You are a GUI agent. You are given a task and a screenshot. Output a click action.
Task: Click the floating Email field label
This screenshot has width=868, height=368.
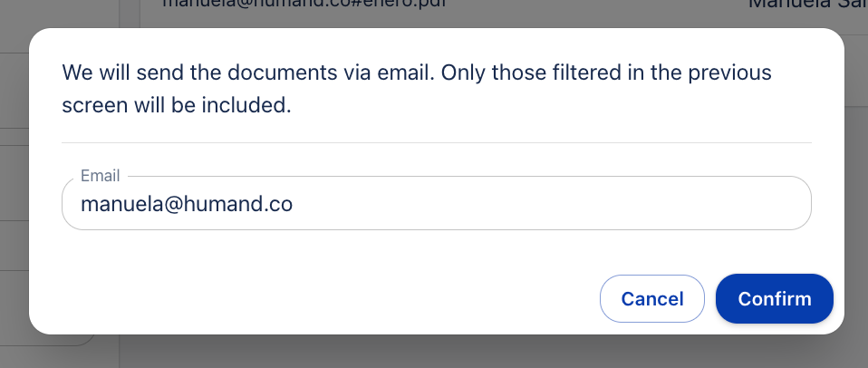(x=100, y=176)
